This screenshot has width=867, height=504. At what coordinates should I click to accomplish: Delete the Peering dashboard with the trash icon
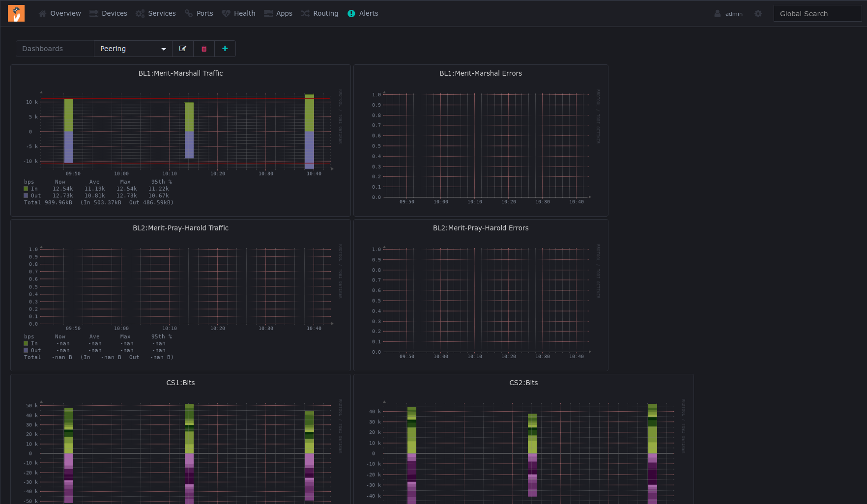(x=204, y=49)
